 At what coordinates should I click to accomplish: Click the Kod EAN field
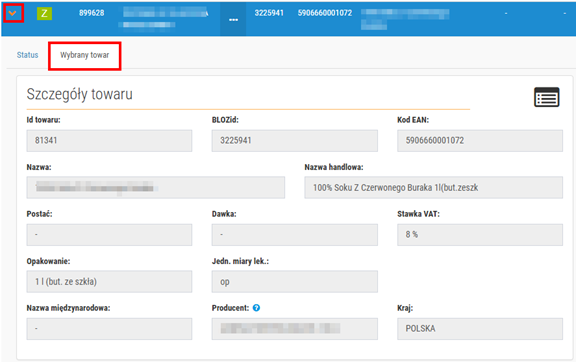[x=480, y=140]
